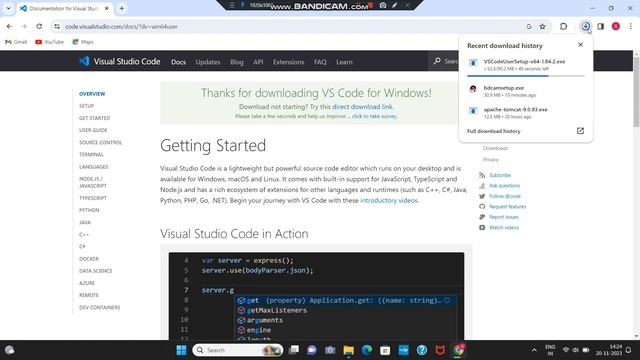Screen dimensions: 640x360
Task: Select Get Started in docs sidebar
Action: pyautogui.click(x=94, y=118)
